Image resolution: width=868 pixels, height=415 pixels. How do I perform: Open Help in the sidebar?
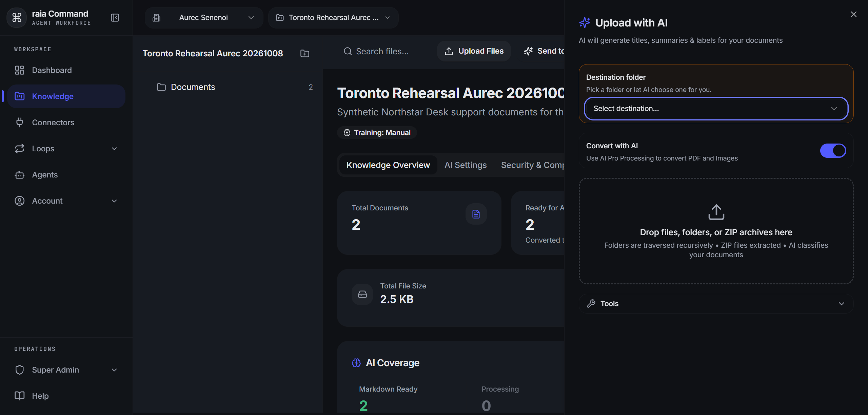pos(66,396)
